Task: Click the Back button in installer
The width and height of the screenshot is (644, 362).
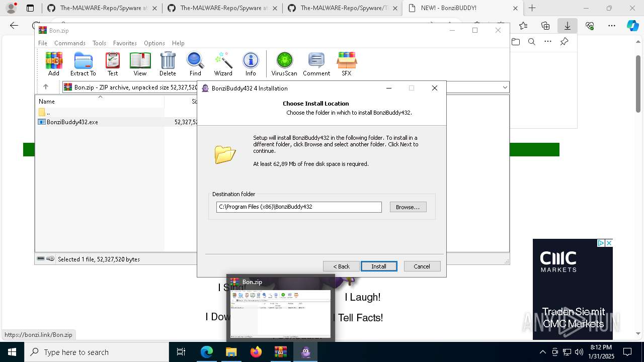Action: coord(341,266)
